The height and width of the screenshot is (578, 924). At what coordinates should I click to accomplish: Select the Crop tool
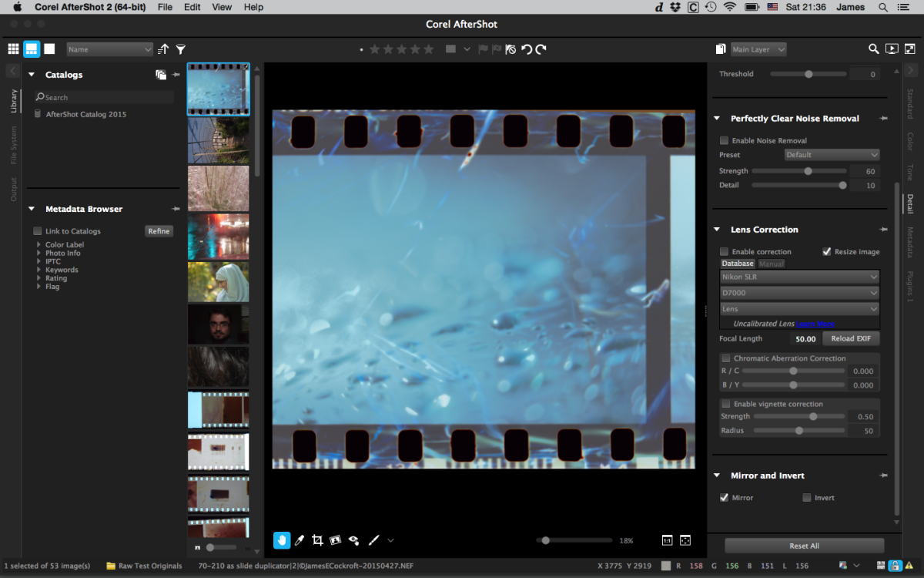pos(317,540)
